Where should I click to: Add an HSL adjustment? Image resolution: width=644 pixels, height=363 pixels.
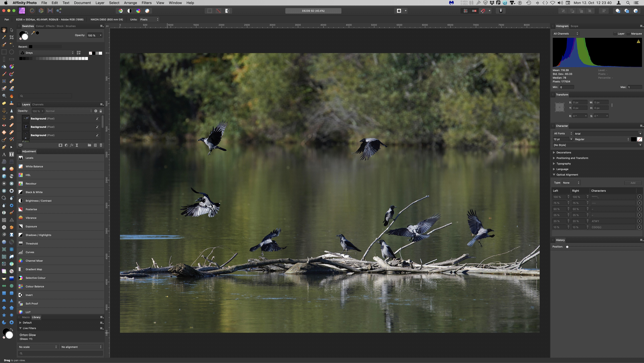click(60, 175)
